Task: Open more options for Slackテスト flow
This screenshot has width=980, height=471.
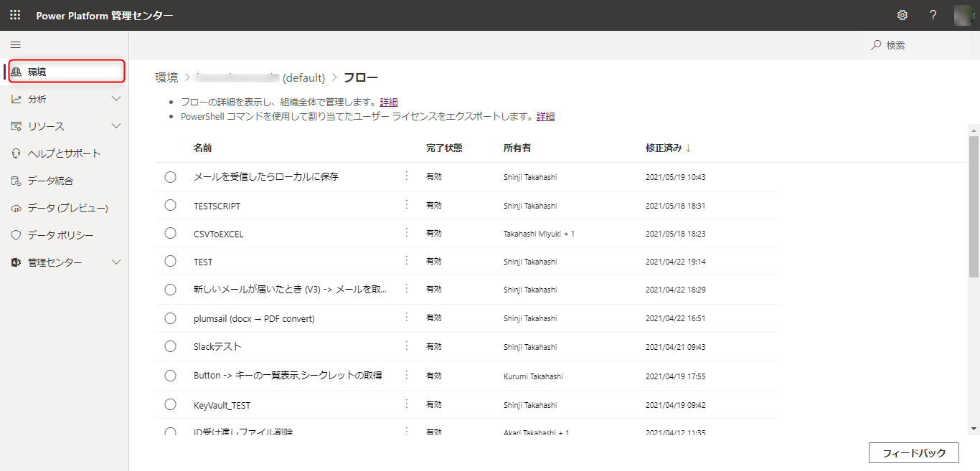Action: pos(407,346)
